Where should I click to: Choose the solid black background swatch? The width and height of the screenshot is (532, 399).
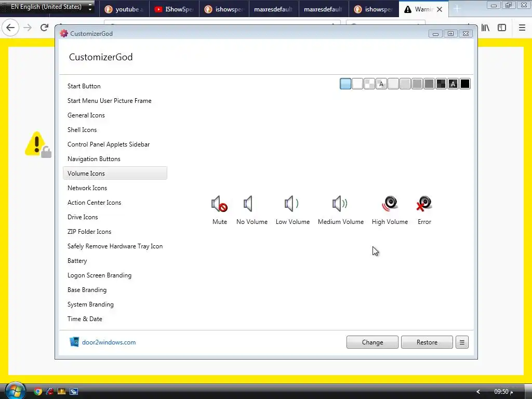pyautogui.click(x=465, y=84)
